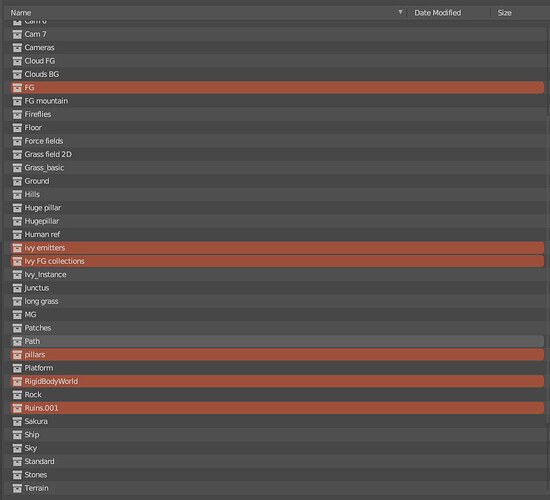The height and width of the screenshot is (500, 550).
Task: Click the collection icon beside Cameras
Action: 17,48
